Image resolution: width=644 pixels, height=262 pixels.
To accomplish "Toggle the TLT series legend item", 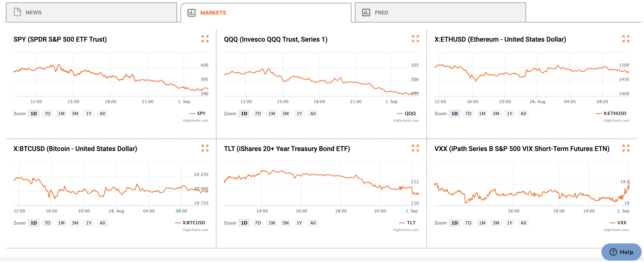I will click(x=411, y=222).
